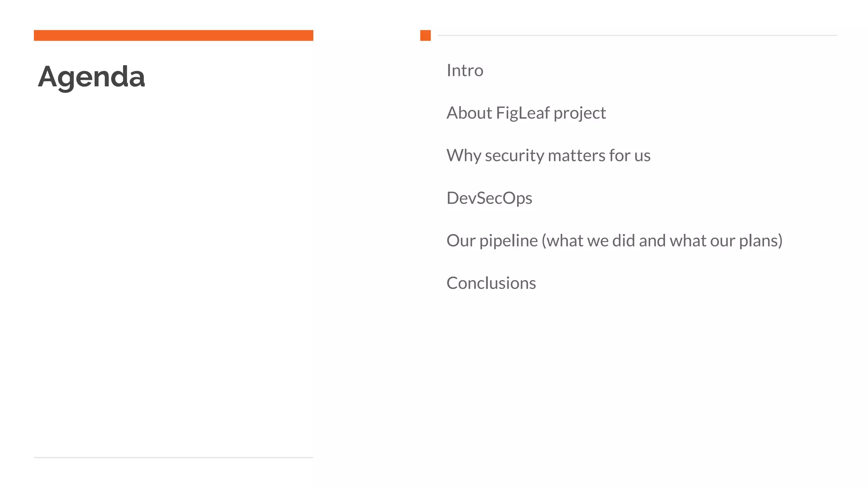Click the word FigLeaf
The image size is (868, 488).
[x=523, y=114]
